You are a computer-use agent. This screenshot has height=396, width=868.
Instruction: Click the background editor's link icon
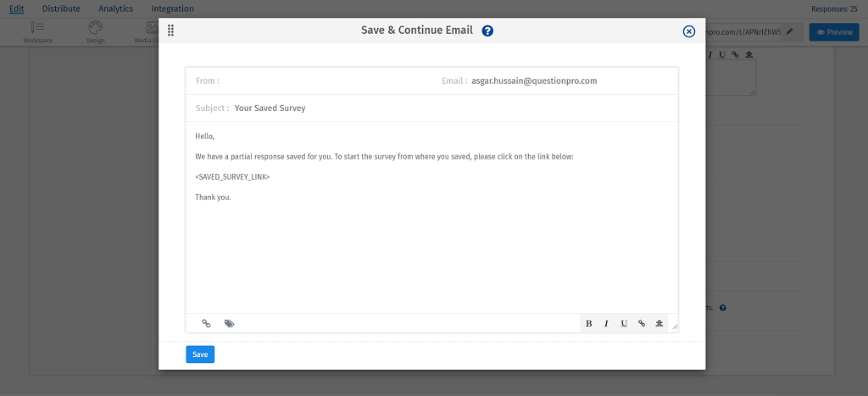735,54
